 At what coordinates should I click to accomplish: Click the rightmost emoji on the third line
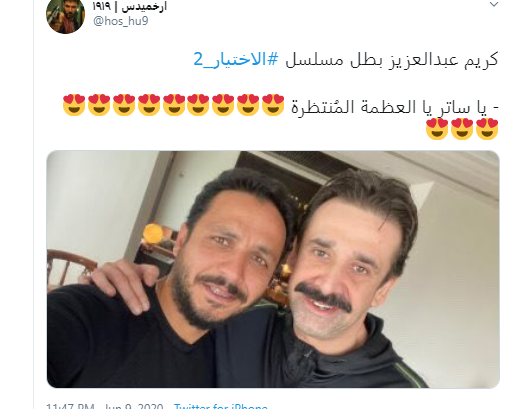click(487, 128)
